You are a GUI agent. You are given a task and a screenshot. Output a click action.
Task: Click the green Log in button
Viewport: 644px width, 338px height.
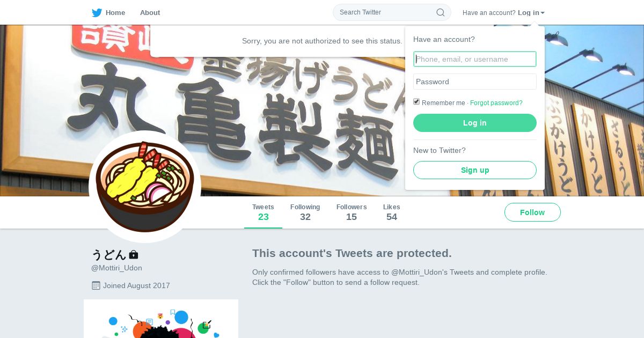[x=475, y=123]
